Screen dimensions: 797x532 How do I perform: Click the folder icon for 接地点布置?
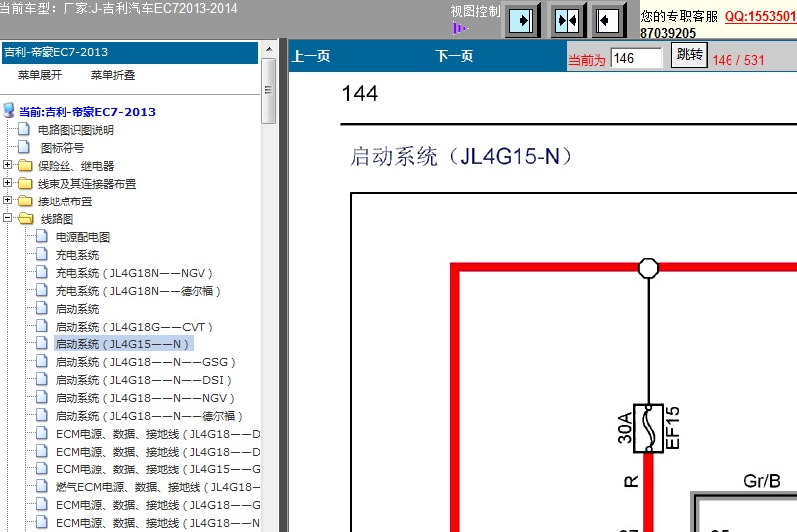pos(25,200)
